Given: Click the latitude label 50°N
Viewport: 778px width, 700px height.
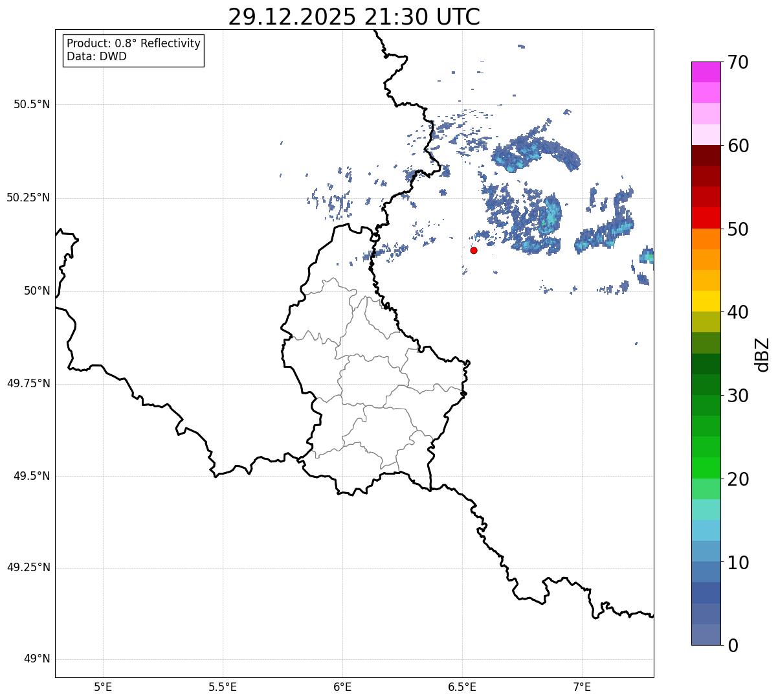Looking at the screenshot, I should (37, 291).
